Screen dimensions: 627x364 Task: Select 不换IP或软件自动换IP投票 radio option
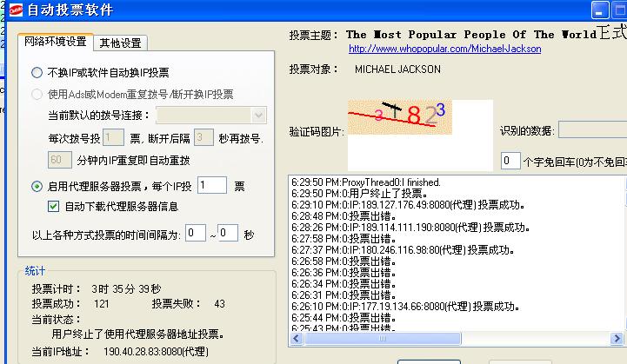pyautogui.click(x=37, y=73)
